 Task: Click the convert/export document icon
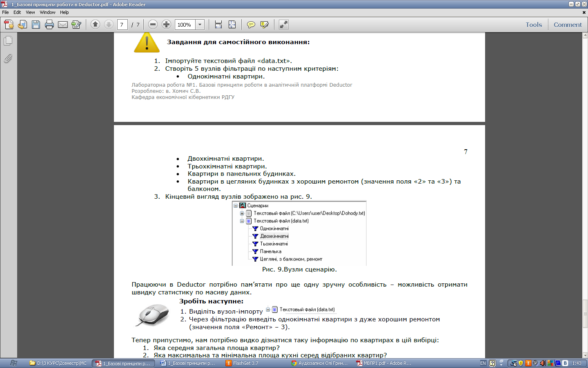click(x=22, y=25)
